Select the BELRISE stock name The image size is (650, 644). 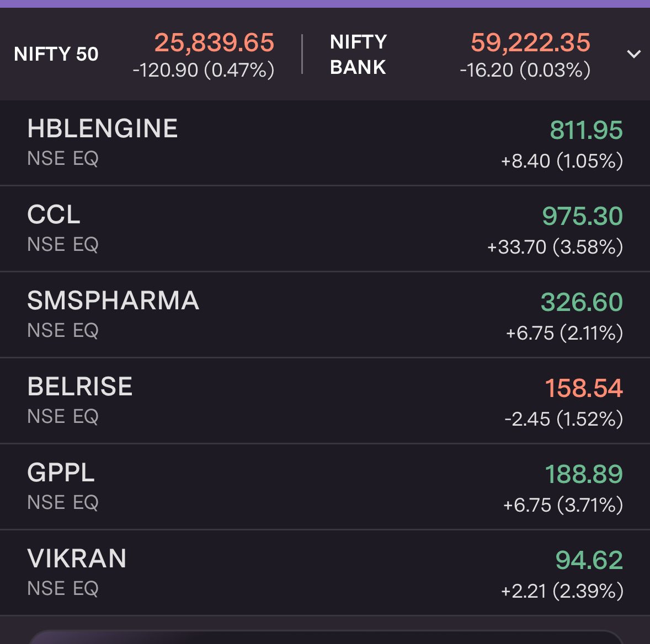[80, 387]
